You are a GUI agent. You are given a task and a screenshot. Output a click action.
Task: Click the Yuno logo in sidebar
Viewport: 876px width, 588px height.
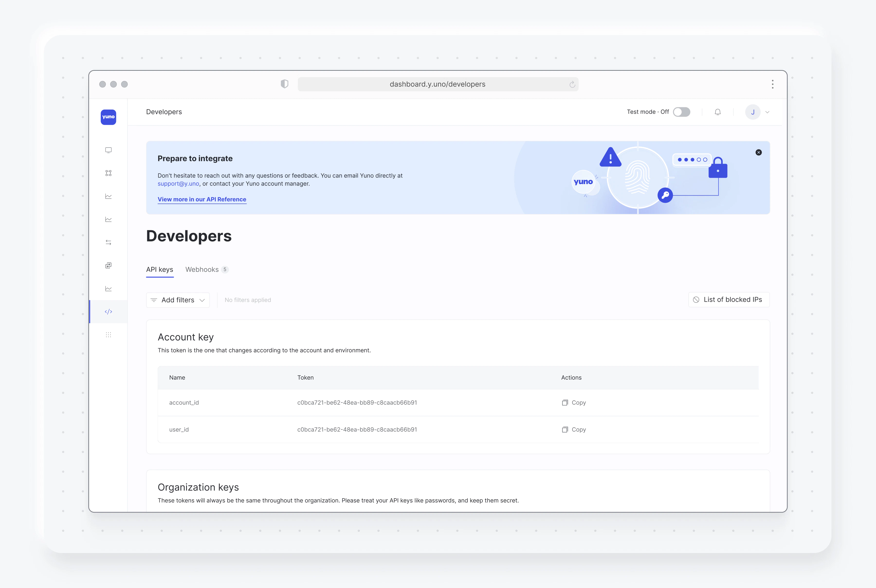click(x=109, y=117)
